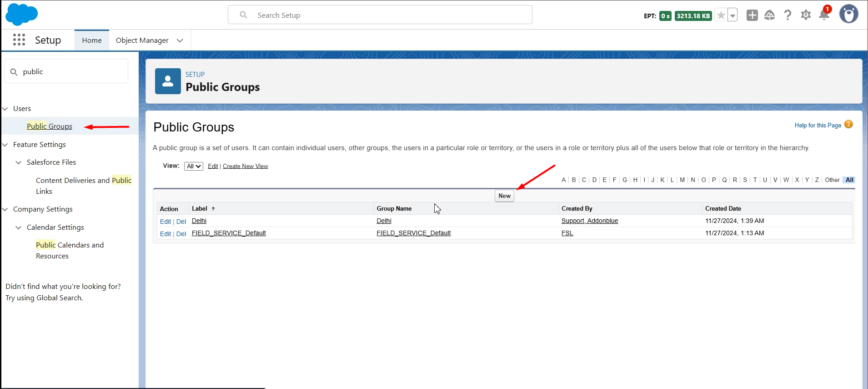Filter groups by letter Z
Screen dimensions: 868x389
[817, 180]
